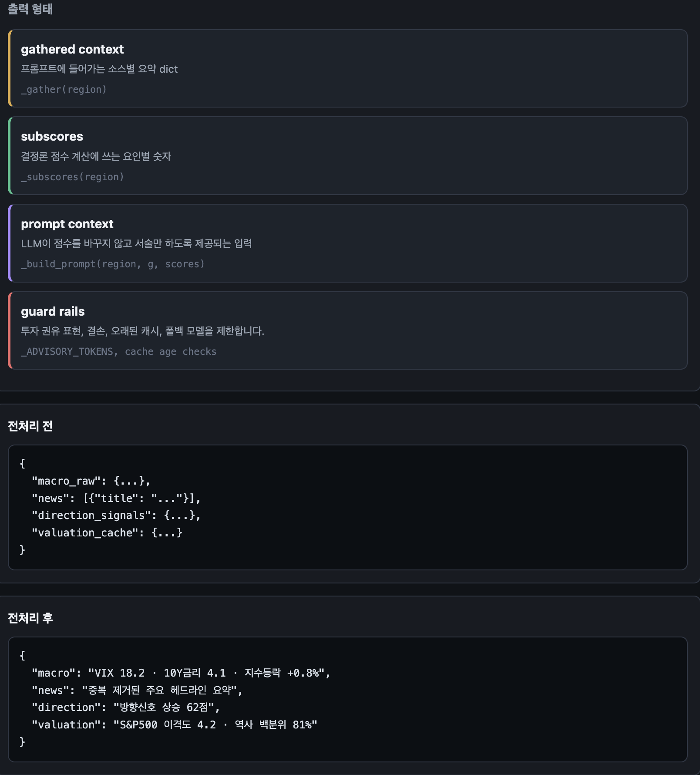Click the "valuation" S&P500 이격도 line
This screenshot has width=700, height=775.
[174, 724]
